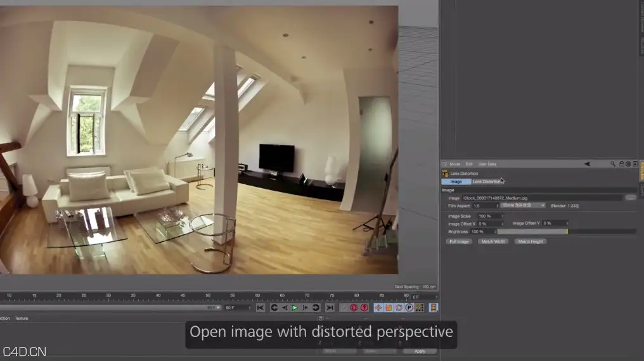This screenshot has width=644, height=361.
Task: Switch to the Image tab
Action: [456, 181]
